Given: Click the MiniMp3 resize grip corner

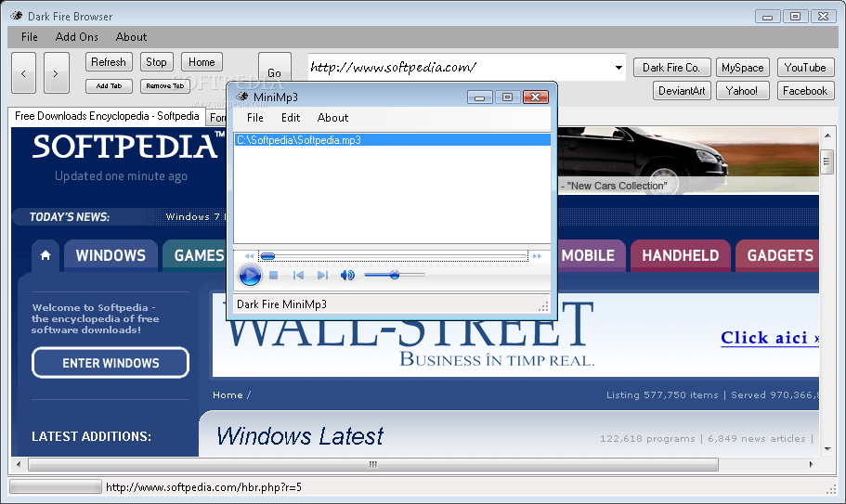Looking at the screenshot, I should (543, 306).
